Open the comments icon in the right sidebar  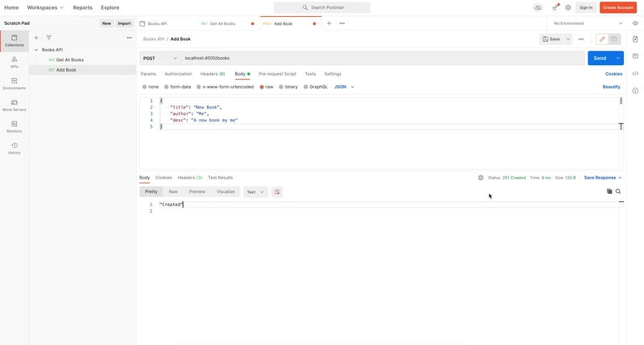tap(635, 56)
